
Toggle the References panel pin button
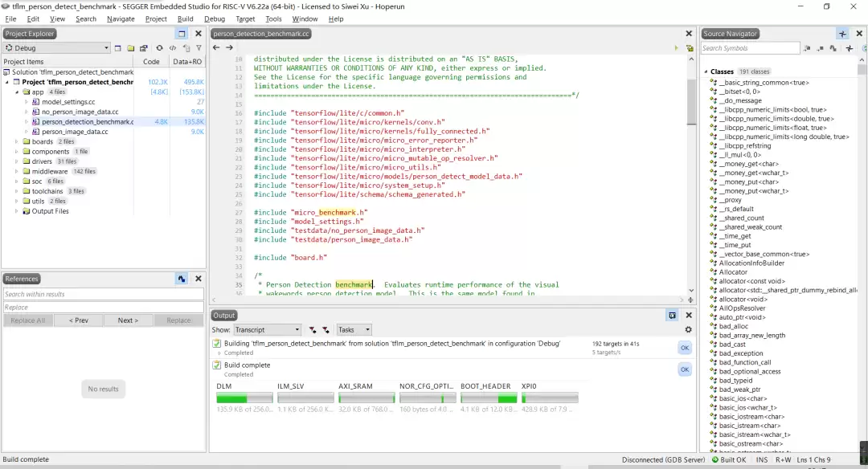click(x=182, y=279)
